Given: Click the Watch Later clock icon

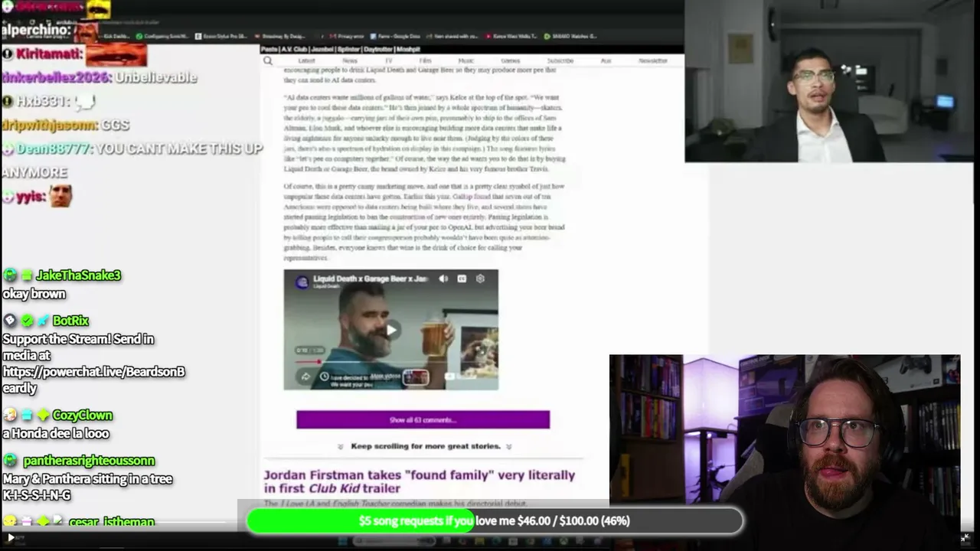Looking at the screenshot, I should click(324, 377).
